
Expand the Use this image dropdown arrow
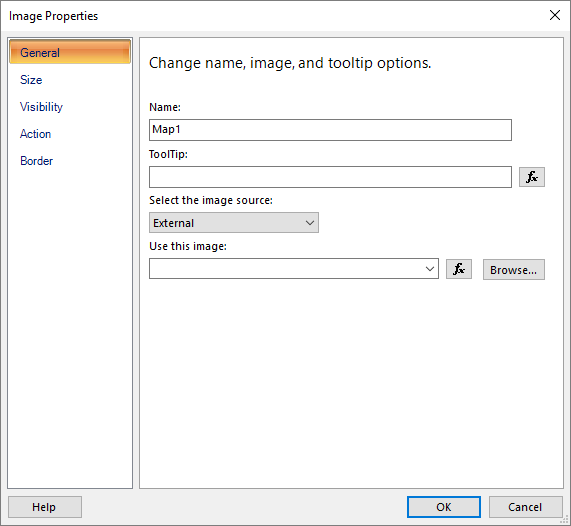point(430,269)
